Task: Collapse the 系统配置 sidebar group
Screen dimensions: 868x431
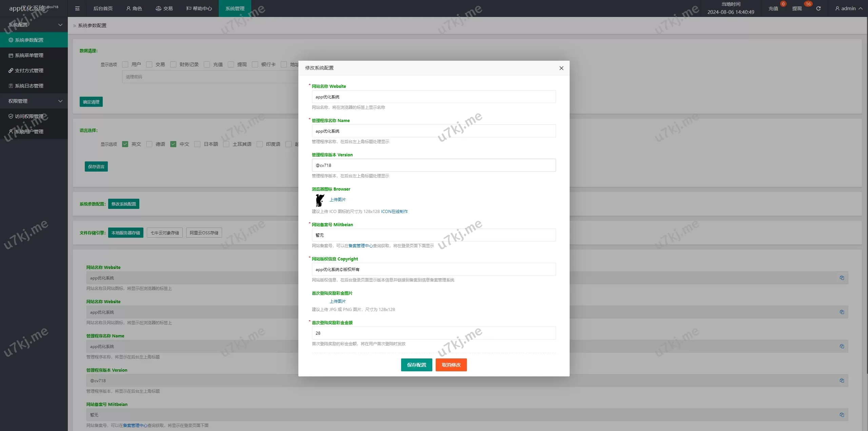Action: point(34,25)
